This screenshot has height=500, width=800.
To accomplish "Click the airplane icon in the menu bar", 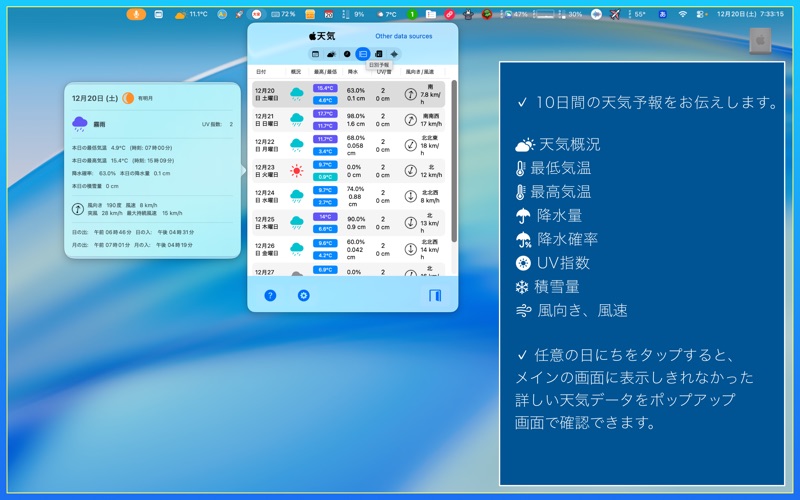I will 615,14.
